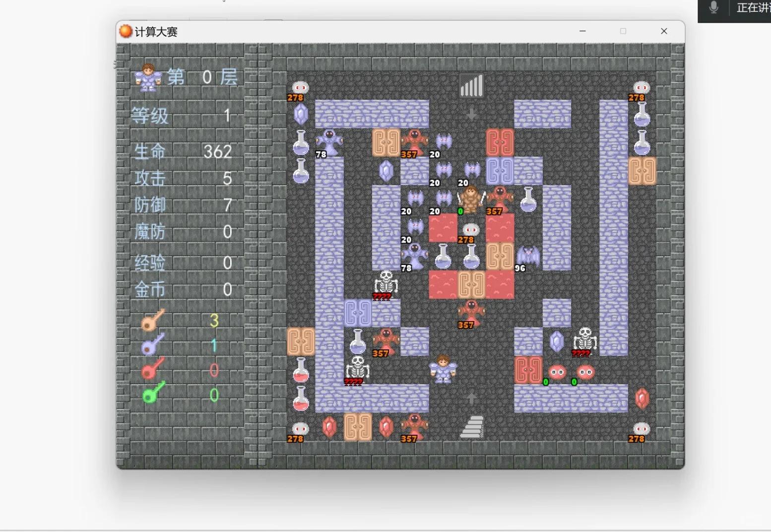Click the blue gem below the top-left slime

[x=300, y=114]
